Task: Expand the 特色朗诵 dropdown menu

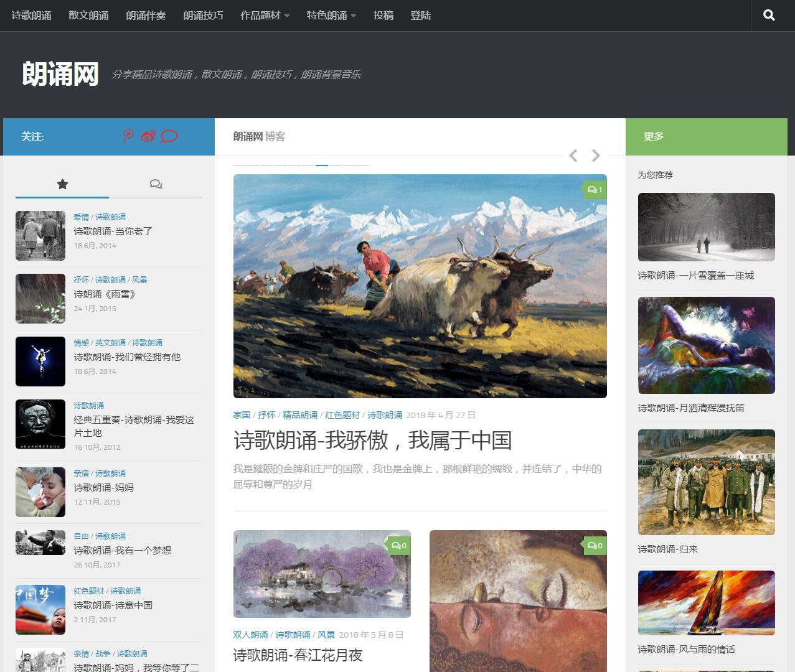Action: [331, 16]
